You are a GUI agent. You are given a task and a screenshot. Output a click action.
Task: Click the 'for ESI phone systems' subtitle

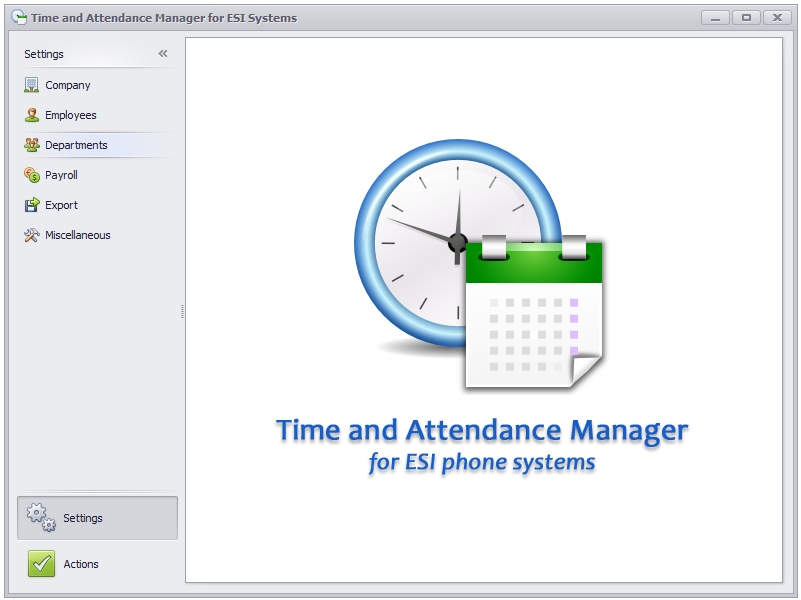pos(482,463)
